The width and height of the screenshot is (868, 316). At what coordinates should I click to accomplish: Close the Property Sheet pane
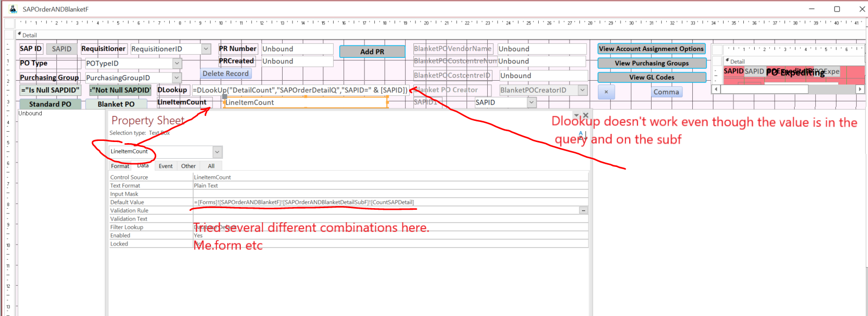point(585,115)
